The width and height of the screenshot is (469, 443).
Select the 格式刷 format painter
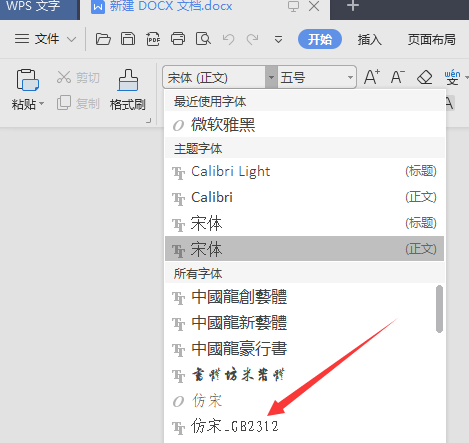tap(128, 90)
